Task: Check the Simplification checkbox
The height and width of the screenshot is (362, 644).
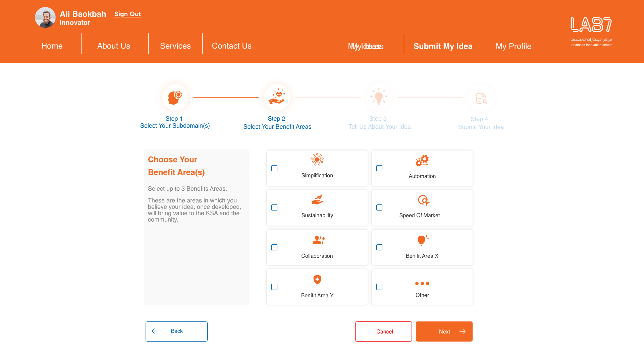Action: (274, 168)
